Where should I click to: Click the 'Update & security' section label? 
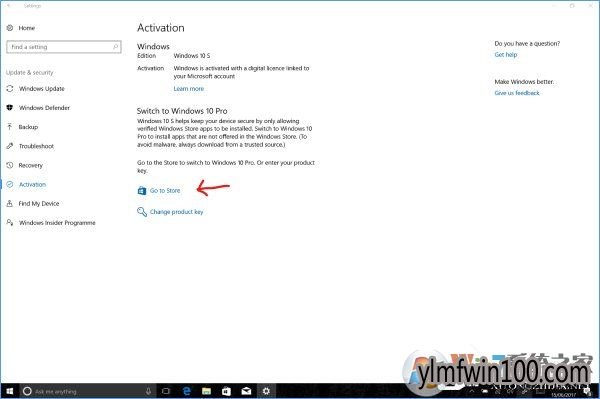29,73
